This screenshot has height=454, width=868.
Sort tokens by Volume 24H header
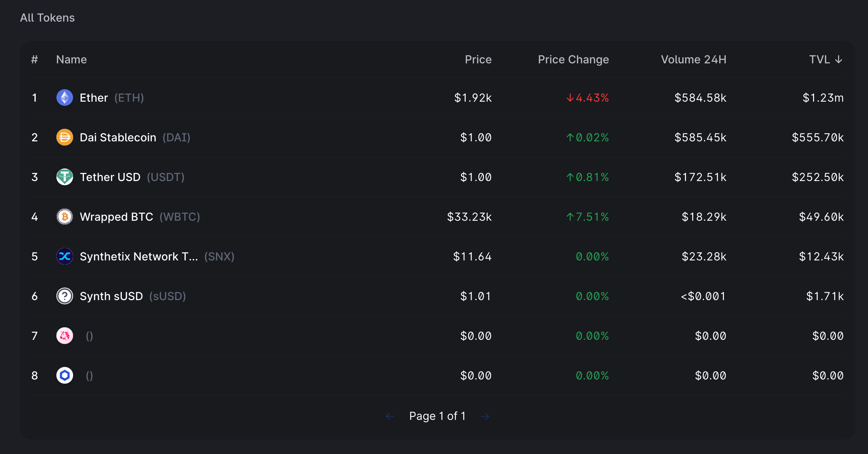[693, 60]
